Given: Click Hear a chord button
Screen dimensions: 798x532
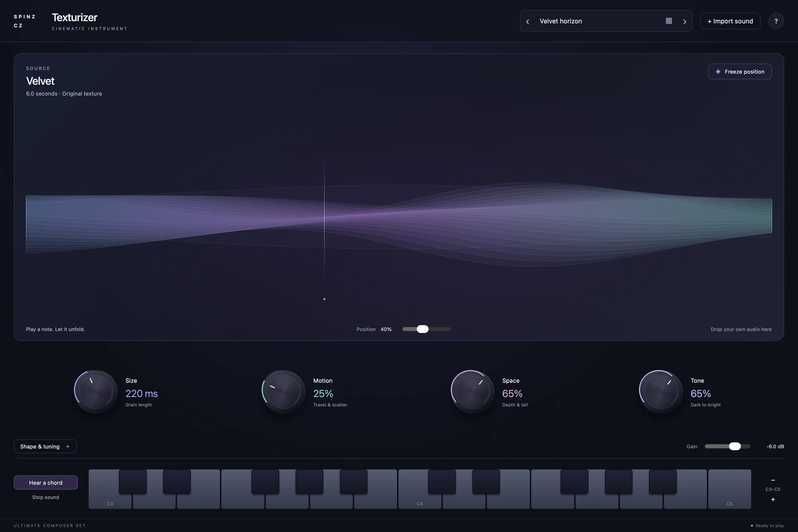Looking at the screenshot, I should pos(45,483).
